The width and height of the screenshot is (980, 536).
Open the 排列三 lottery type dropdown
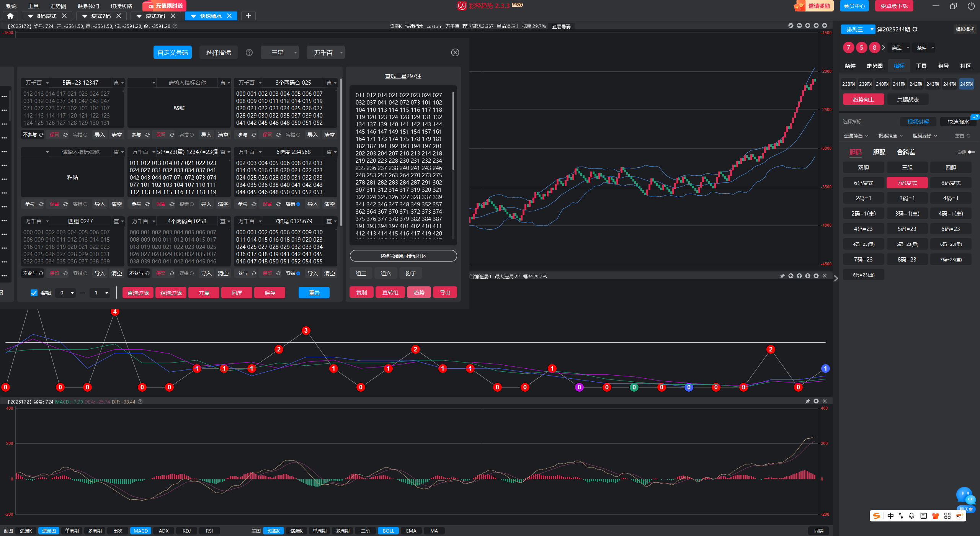click(858, 29)
